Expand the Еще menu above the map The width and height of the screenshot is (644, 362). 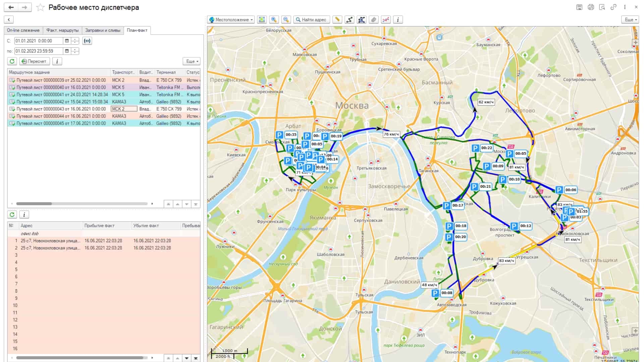pos(630,20)
